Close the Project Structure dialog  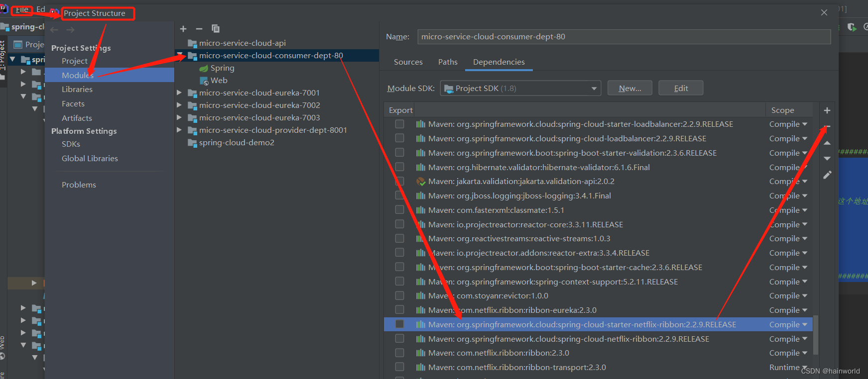tap(824, 12)
